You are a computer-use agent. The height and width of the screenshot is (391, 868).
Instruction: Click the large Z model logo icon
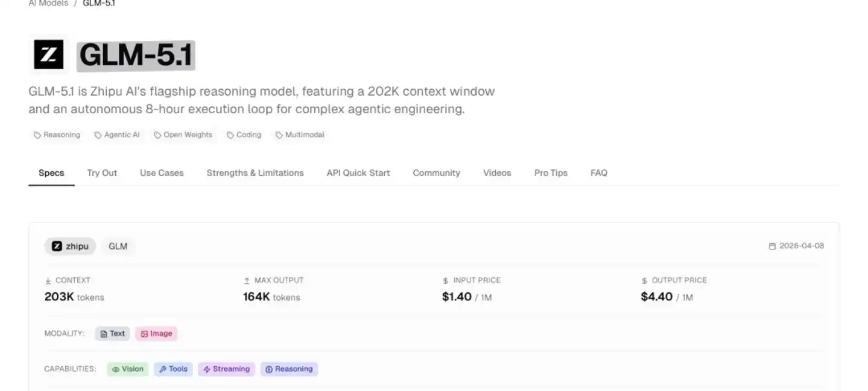pos(48,55)
